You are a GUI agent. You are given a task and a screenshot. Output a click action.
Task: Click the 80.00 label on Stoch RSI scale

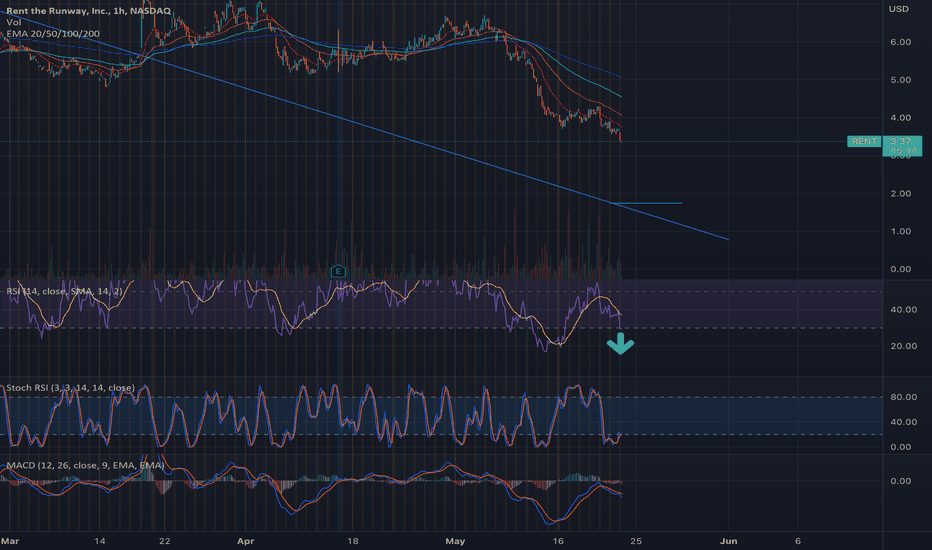pyautogui.click(x=903, y=397)
